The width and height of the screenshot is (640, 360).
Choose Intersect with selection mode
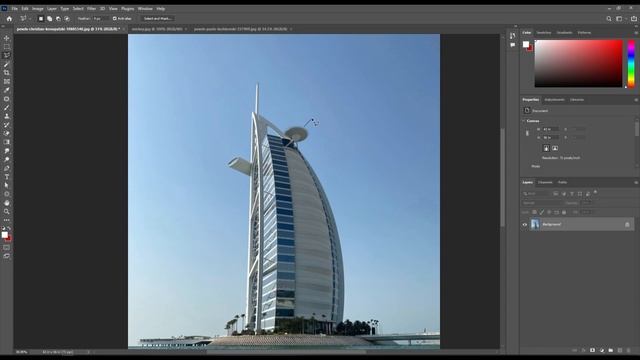(67, 18)
